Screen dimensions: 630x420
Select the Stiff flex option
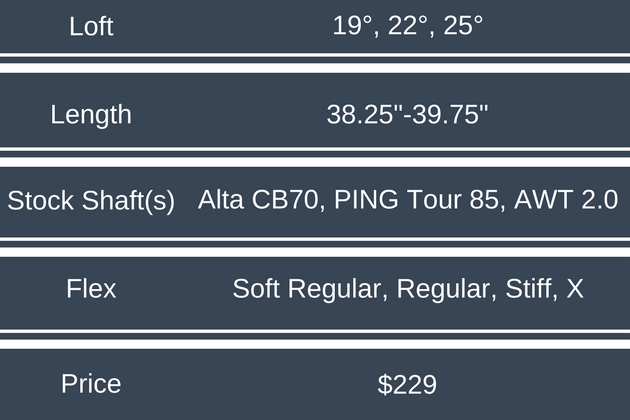(524, 290)
